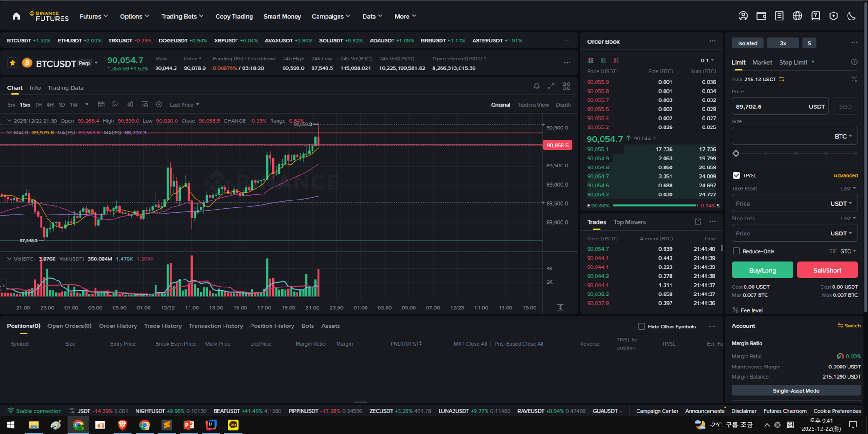Click Single-Asset Mode button
The height and width of the screenshot is (434, 868).
pos(796,391)
